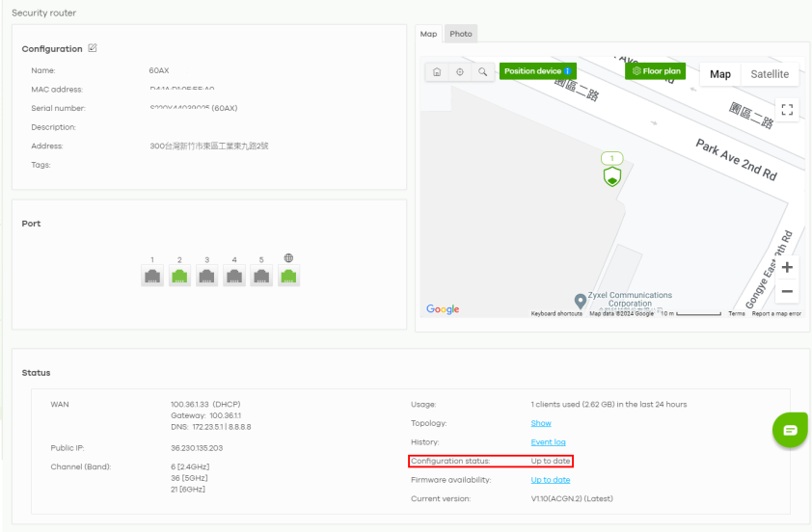This screenshot has height=532, width=812.
Task: Click LAN port 1 icon
Action: tap(152, 277)
